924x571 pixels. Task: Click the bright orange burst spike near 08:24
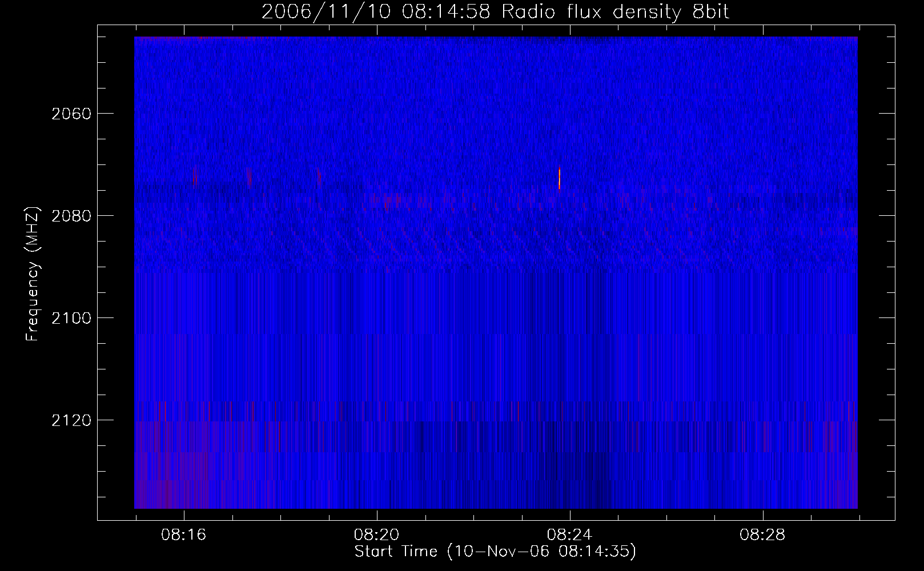tap(559, 179)
